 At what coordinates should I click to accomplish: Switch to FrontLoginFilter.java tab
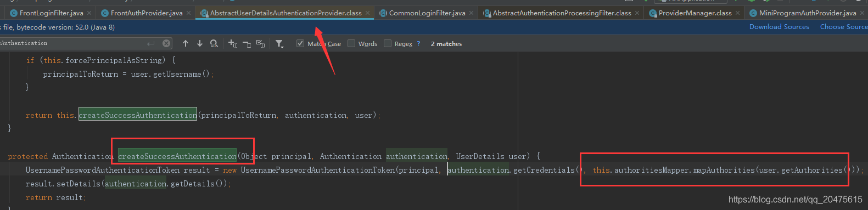coord(51,13)
